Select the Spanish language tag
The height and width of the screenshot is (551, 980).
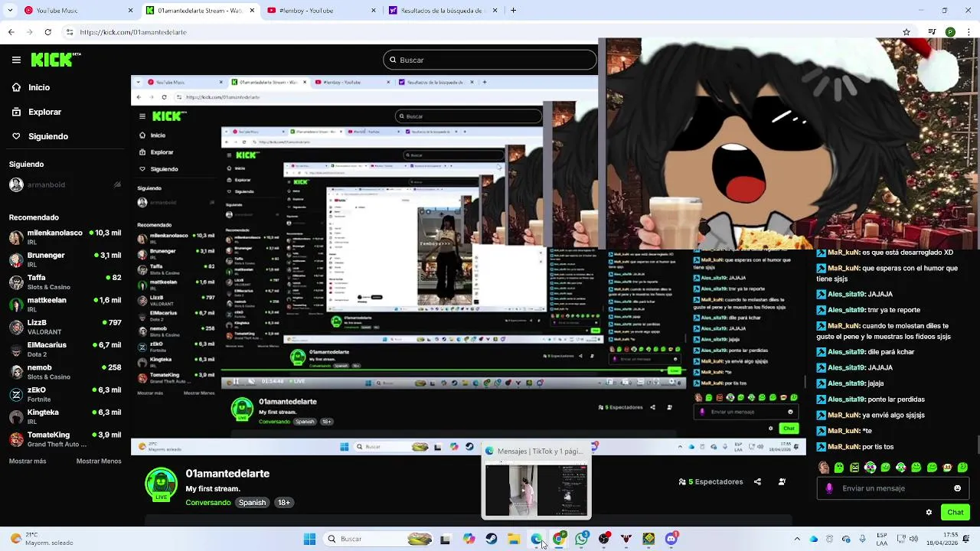(x=252, y=503)
